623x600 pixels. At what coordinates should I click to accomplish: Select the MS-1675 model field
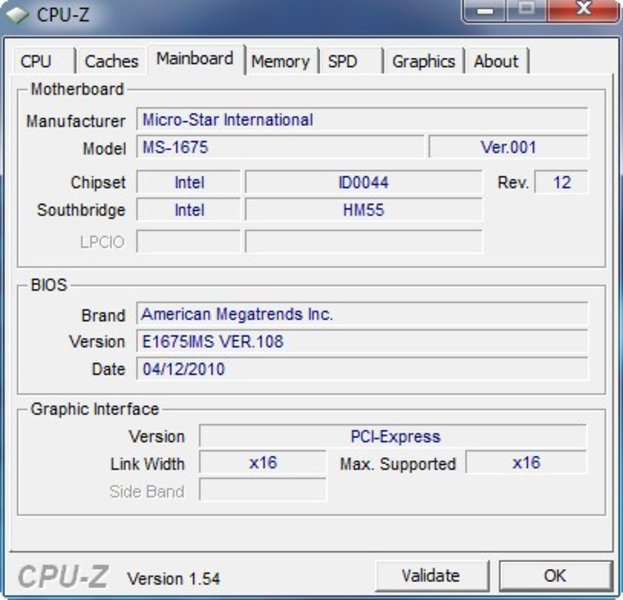click(x=280, y=147)
